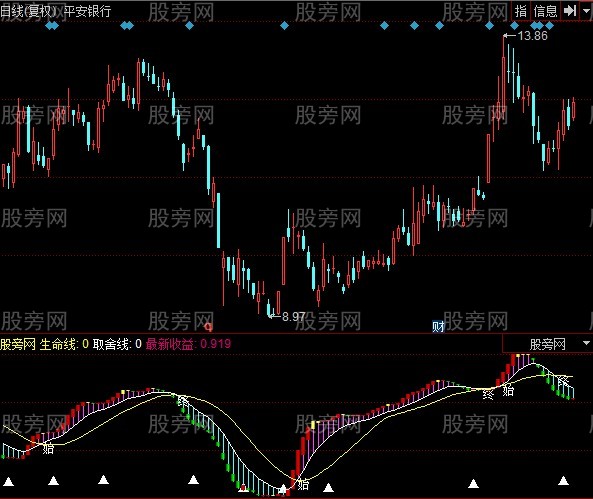Open the 股旁网 indicator dropdown arrow
593x499 pixels.
point(587,343)
